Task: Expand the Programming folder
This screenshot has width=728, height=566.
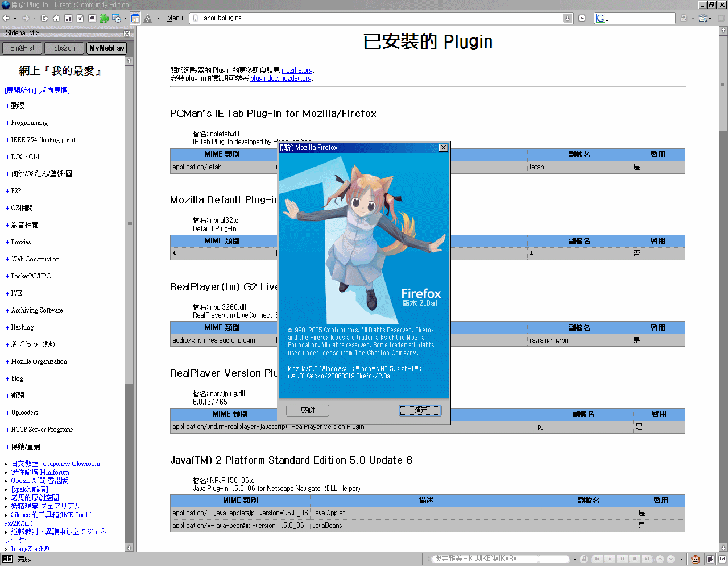Action: (7, 123)
